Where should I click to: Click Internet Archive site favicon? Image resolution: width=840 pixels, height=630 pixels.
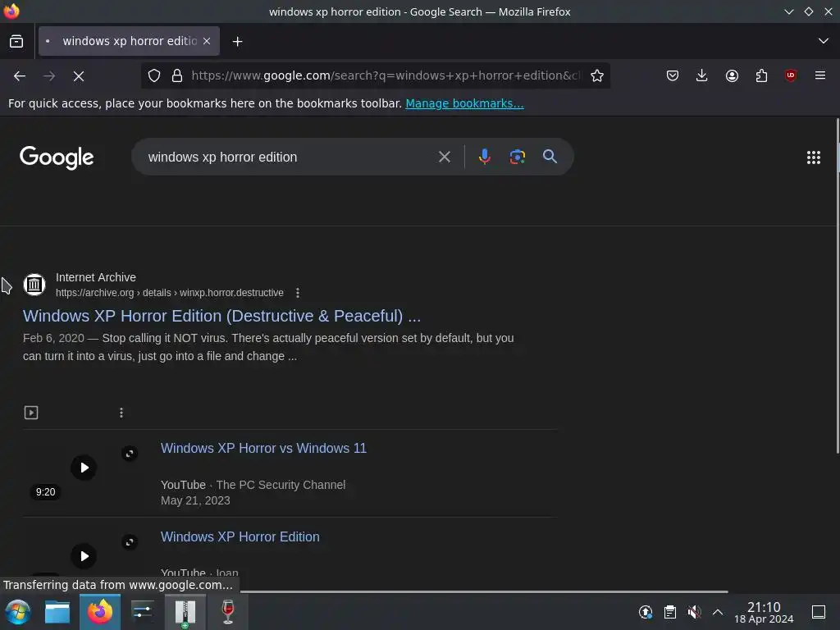click(x=34, y=285)
